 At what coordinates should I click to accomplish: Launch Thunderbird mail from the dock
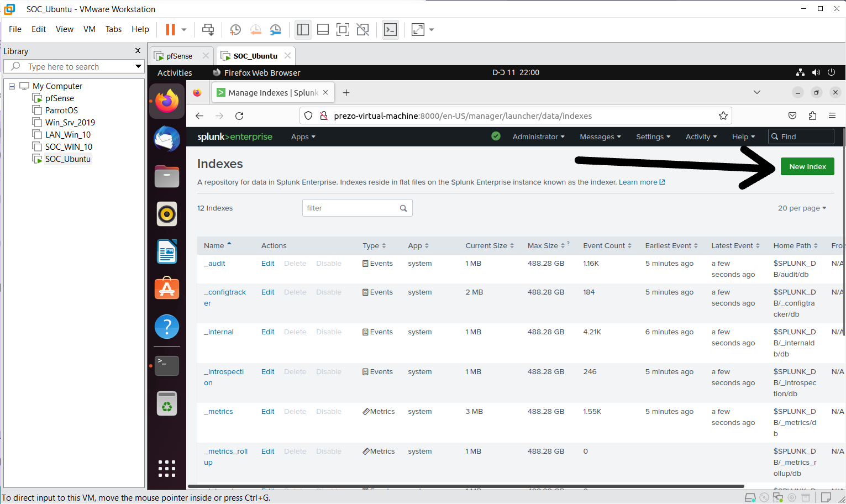[167, 139]
